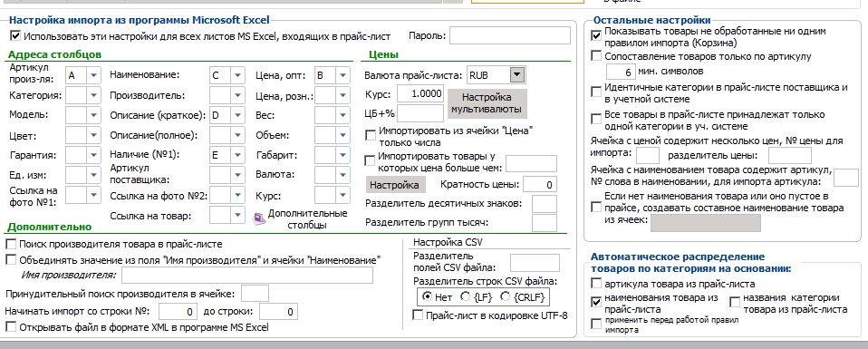Click the мин. символов field with 6
This screenshot has height=349, width=868.
pyautogui.click(x=621, y=72)
